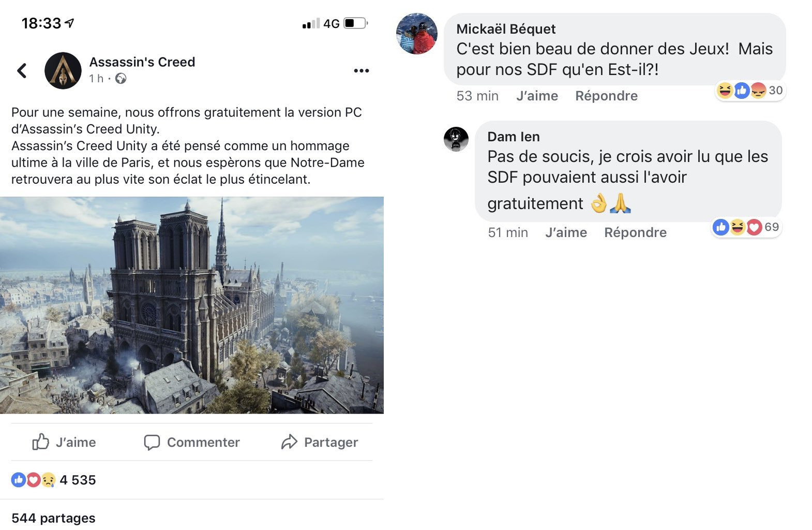Share post using Partager arrow icon
The image size is (812, 530).
pos(289,442)
